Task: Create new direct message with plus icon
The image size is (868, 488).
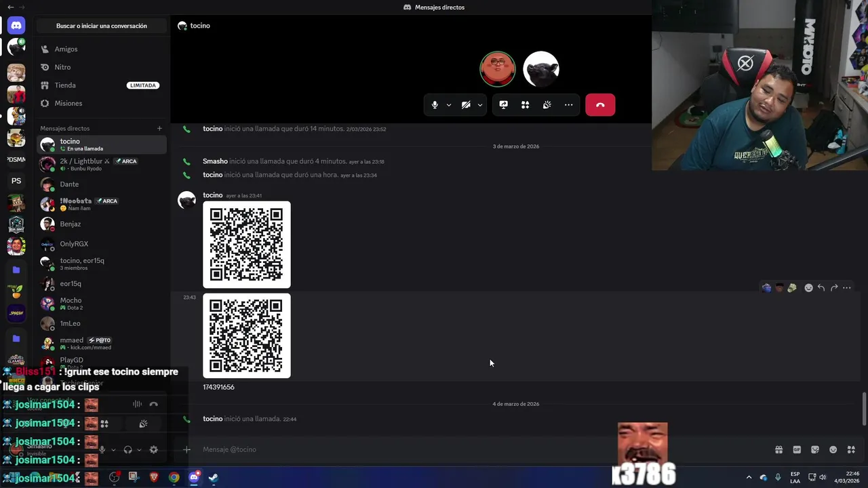Action: [x=159, y=128]
